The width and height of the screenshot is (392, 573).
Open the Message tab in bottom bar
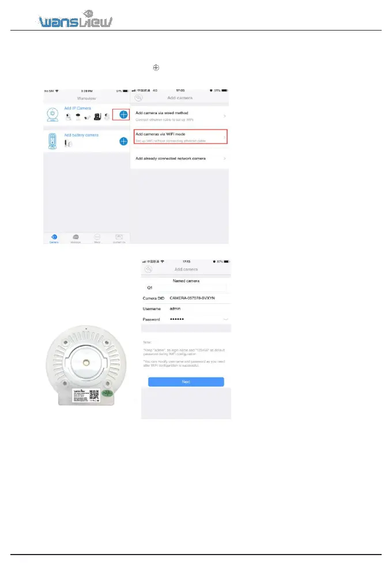tap(76, 238)
